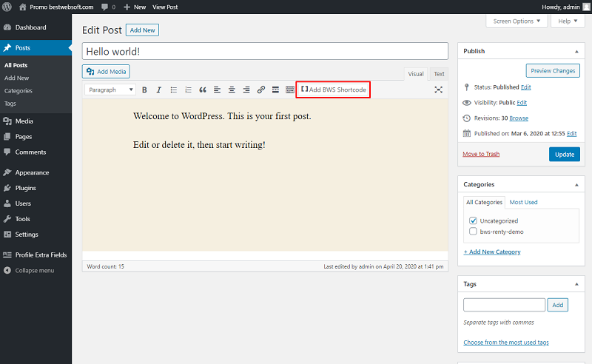592x364 pixels.
Task: Click Add New button beside Edit Post
Action: [142, 30]
